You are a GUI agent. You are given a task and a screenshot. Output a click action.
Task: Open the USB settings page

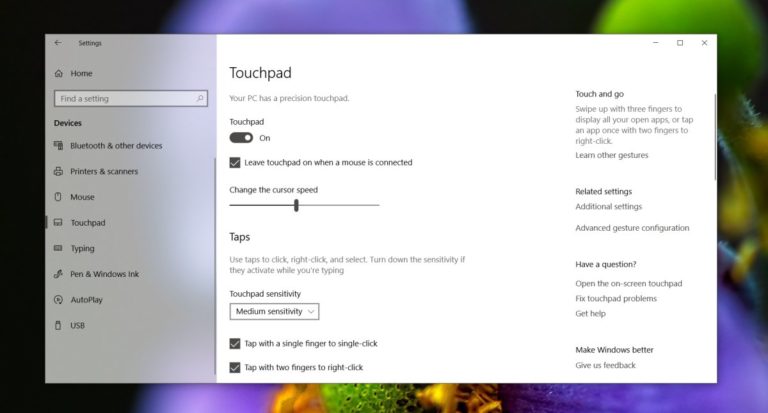(77, 325)
